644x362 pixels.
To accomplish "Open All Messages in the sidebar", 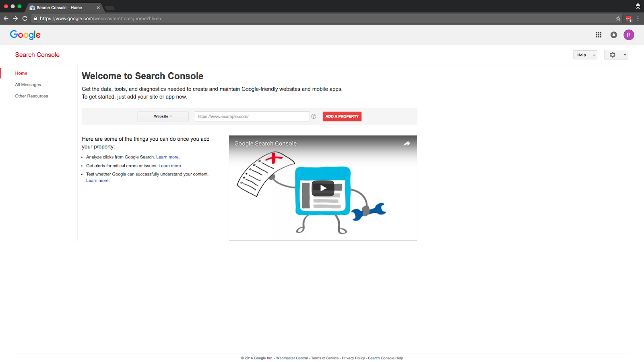I will click(x=28, y=85).
